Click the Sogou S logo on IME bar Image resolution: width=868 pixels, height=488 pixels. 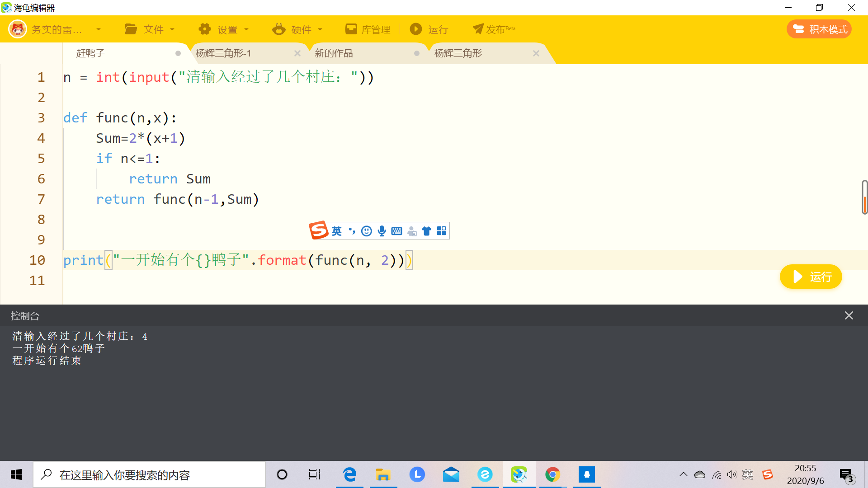point(319,230)
